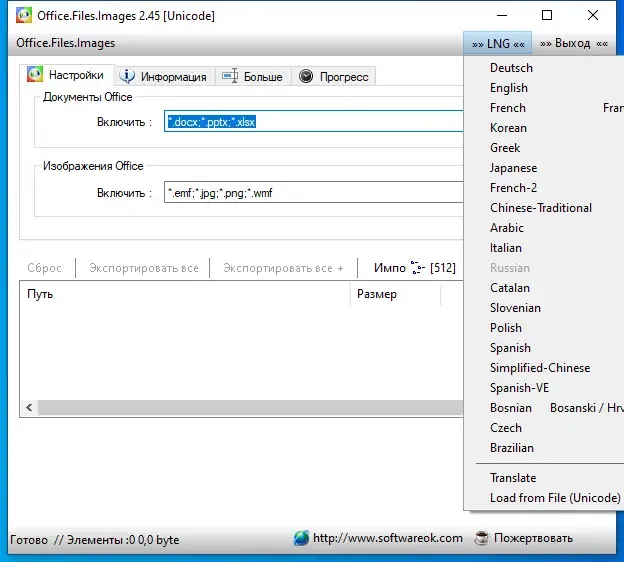Viewport: 624px width, 562px height.
Task: Sort by Размер column header
Action: [396, 294]
